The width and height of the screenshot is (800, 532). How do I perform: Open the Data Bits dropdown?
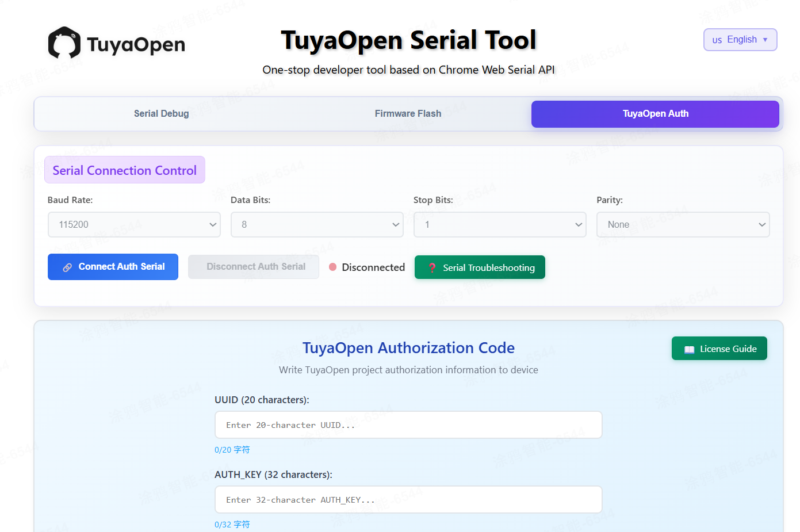317,224
